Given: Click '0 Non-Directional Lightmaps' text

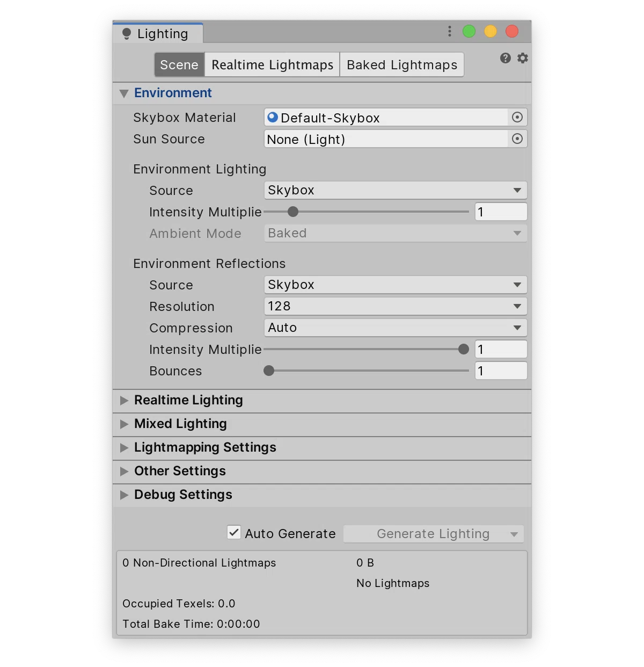Looking at the screenshot, I should (x=199, y=563).
